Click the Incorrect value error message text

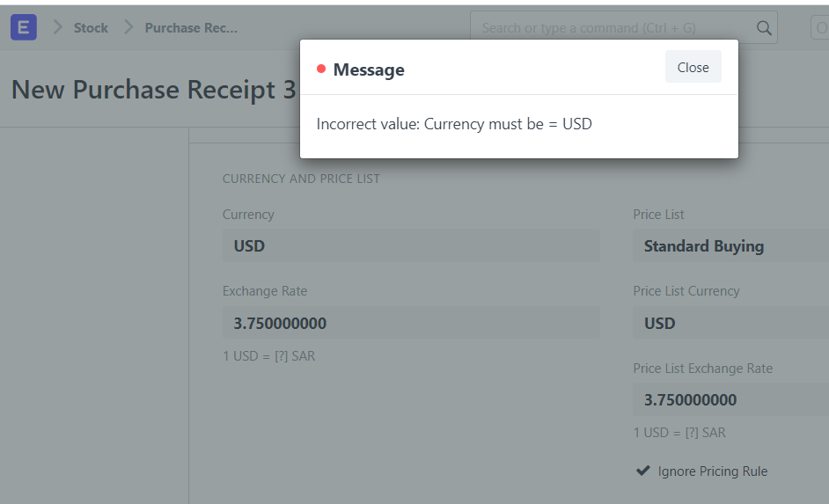point(454,124)
